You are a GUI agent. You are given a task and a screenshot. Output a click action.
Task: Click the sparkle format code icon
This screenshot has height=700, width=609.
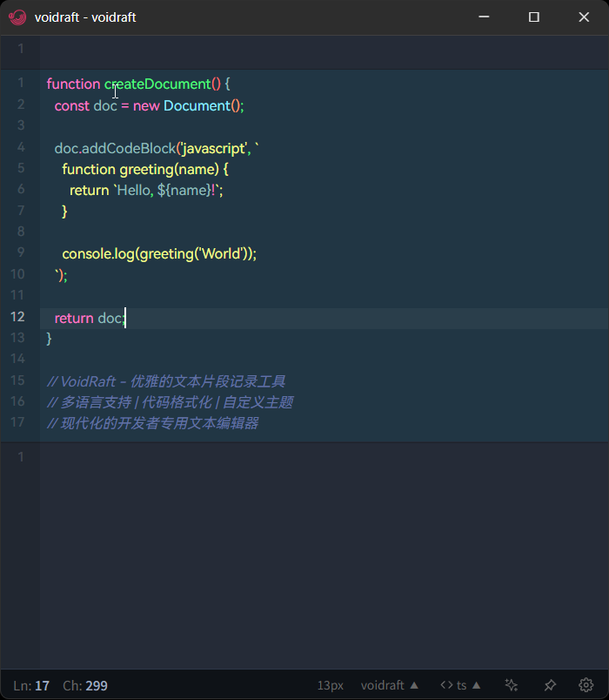(512, 685)
